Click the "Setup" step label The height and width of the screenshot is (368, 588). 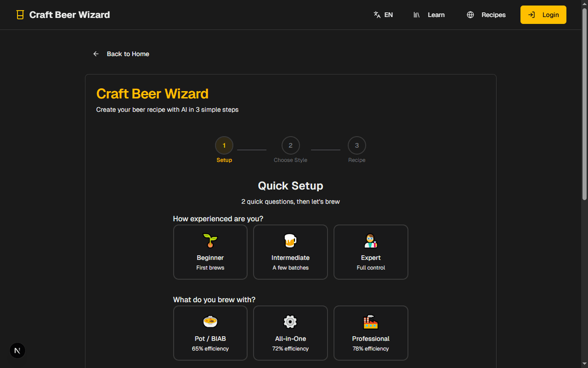(x=224, y=160)
